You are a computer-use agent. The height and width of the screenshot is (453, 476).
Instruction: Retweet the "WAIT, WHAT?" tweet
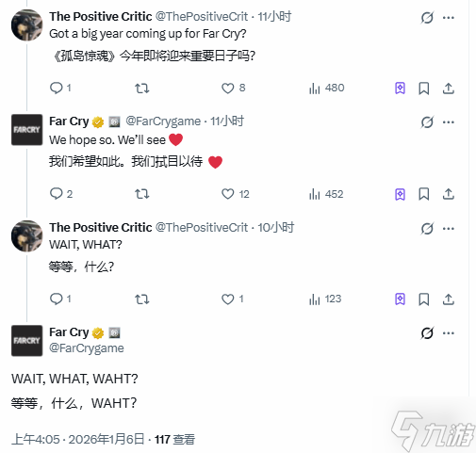[142, 299]
